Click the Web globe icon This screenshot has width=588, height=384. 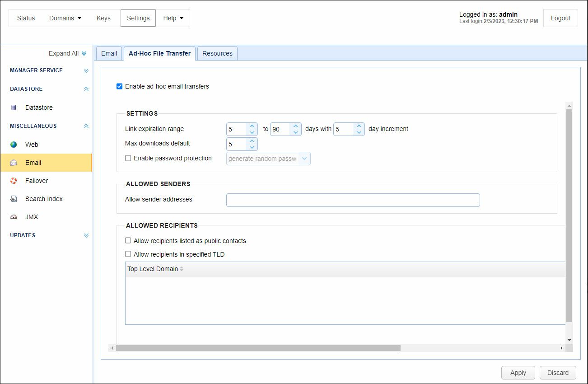[14, 145]
